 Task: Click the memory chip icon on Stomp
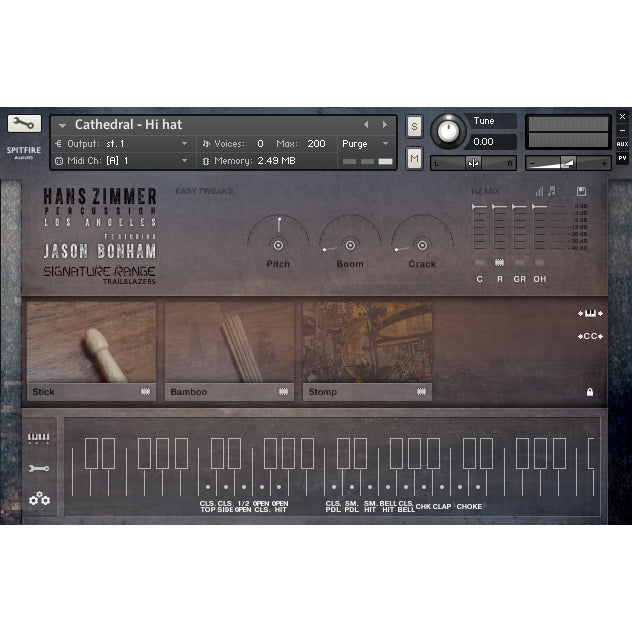421,391
